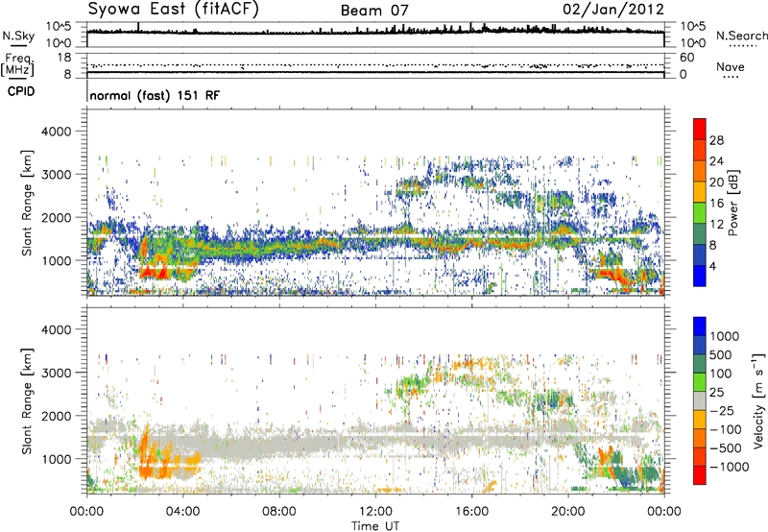Click the 'Beam 07' label
The height and width of the screenshot is (532, 768).
pos(374,11)
